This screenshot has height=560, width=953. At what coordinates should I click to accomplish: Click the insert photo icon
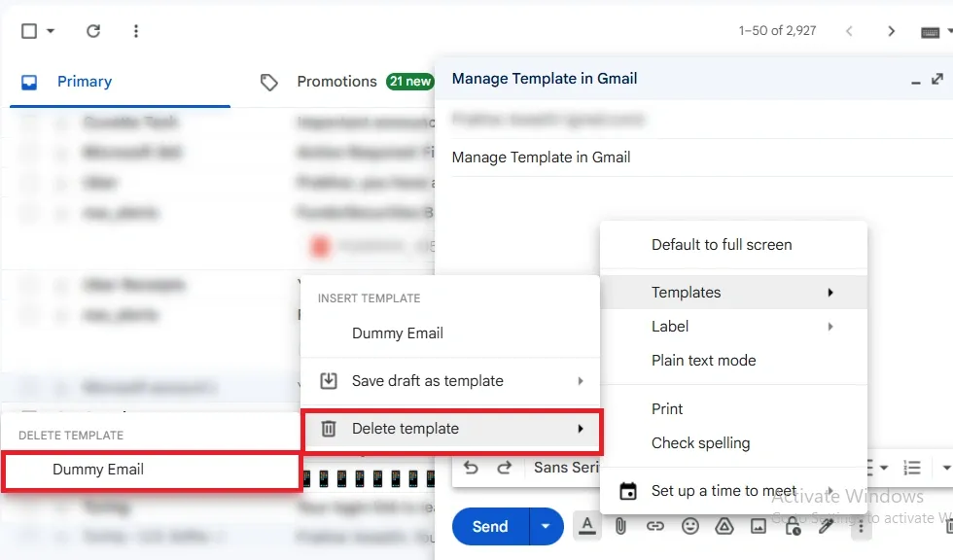(x=759, y=526)
